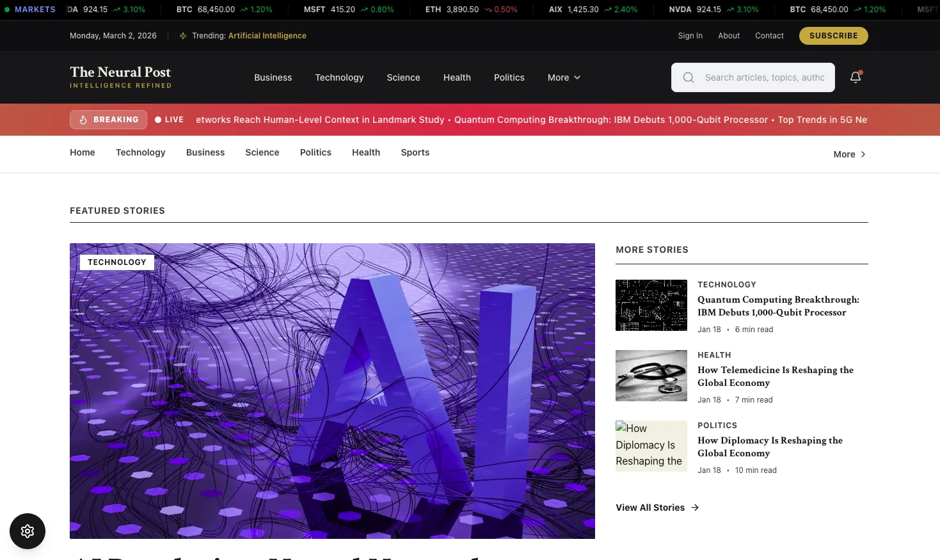Image resolution: width=940 pixels, height=560 pixels.
Task: Click the LIVE indicator in the breaking bar
Action: point(169,120)
